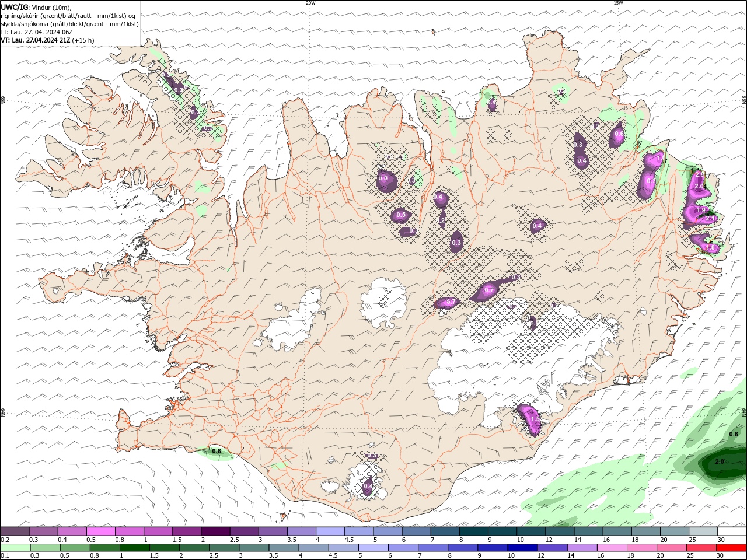Select the 'VT: Lau. 27.04.2024 21Z (+15 h)' line
The height and width of the screenshot is (560, 747).
(x=47, y=40)
